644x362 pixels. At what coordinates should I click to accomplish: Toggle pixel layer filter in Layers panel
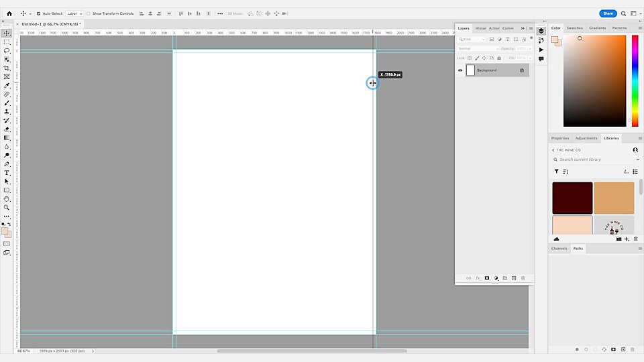point(492,40)
